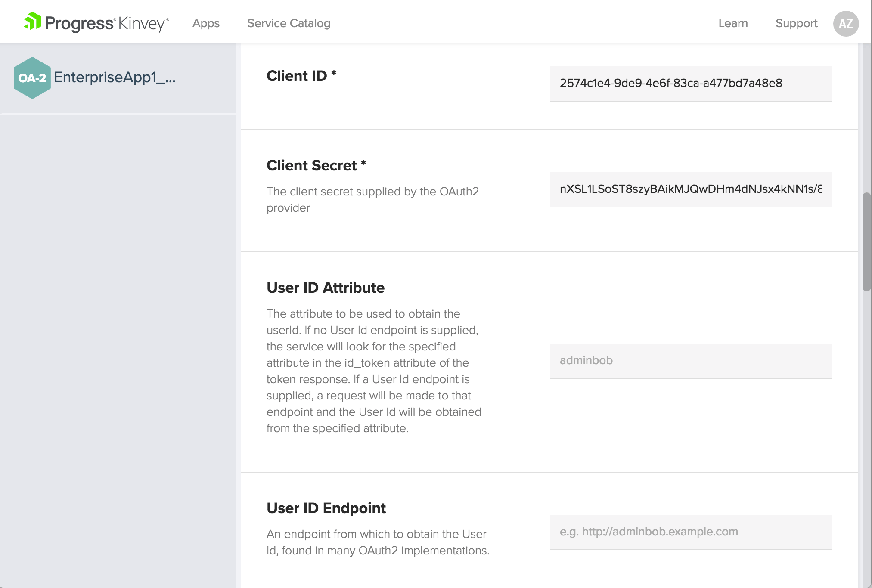Focus the Client Secret input field

point(690,189)
